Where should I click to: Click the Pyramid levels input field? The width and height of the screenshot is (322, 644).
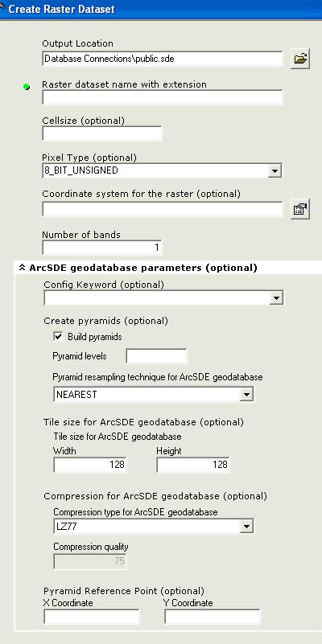[x=157, y=356]
